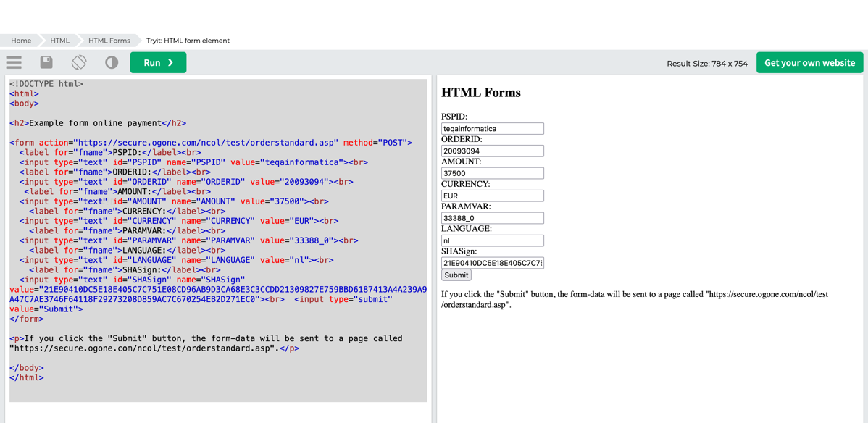Click into the ORDERID input box
Image resolution: width=868 pixels, height=423 pixels.
pyautogui.click(x=492, y=151)
